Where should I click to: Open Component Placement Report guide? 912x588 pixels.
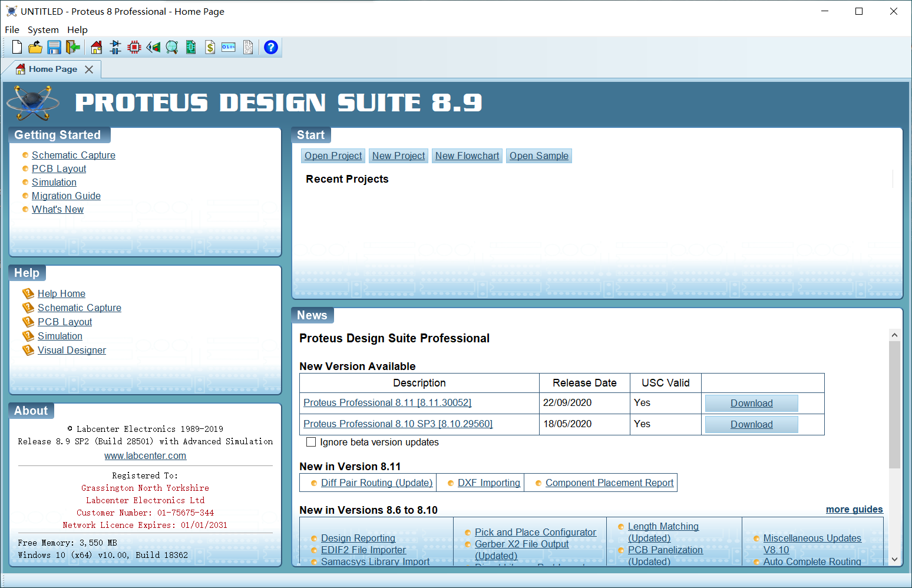pyautogui.click(x=609, y=483)
